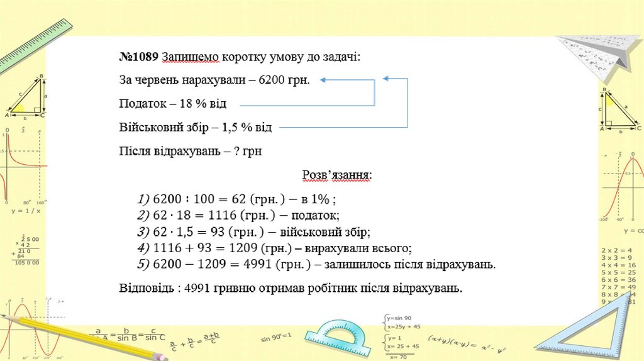Screen dimensions: 644x361
Task: Click the multiplication table starting with 2 x 2 = 4
Action: pos(619,275)
